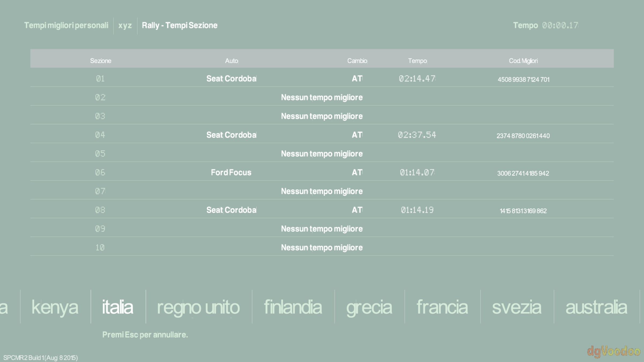This screenshot has height=362, width=644.
Task: Choose the grecia country tab
Action: 369,307
